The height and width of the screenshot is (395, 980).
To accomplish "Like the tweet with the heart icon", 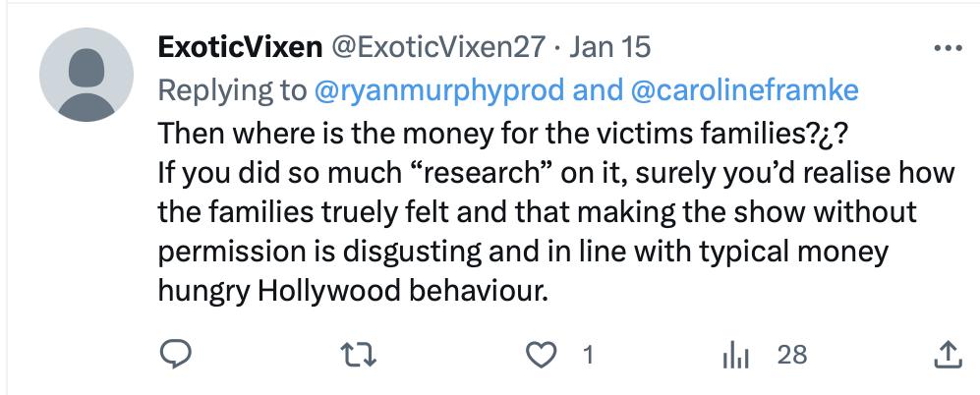I will 544,355.
